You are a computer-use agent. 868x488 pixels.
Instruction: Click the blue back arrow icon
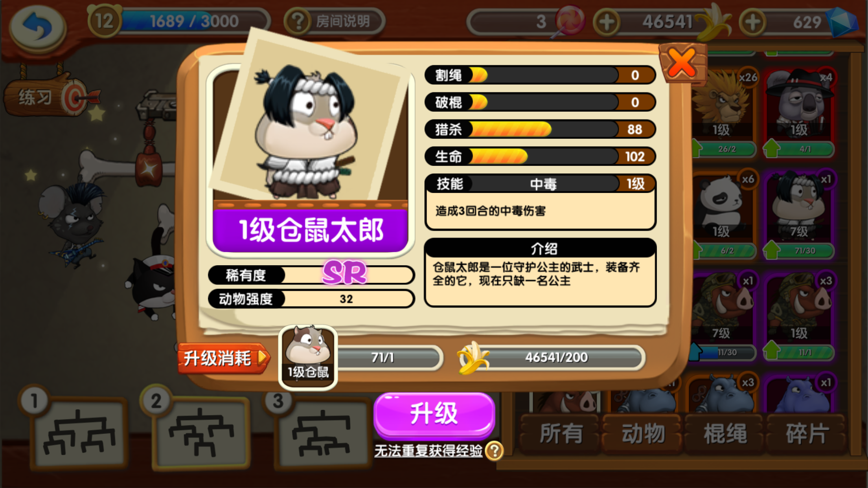click(37, 27)
